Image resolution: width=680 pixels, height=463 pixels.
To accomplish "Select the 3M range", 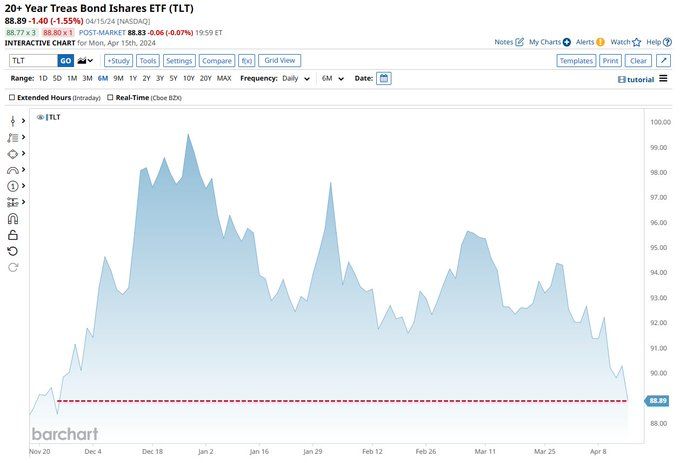I will [x=88, y=78].
